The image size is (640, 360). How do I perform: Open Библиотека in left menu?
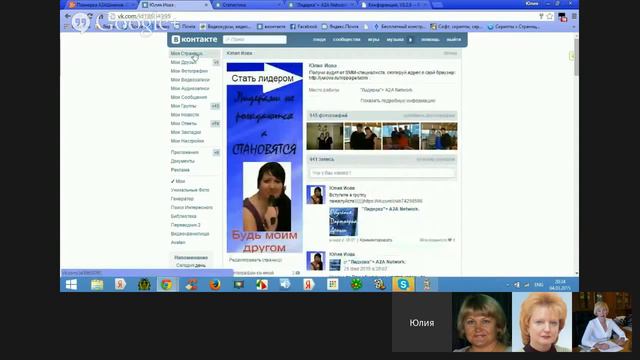click(x=183, y=216)
